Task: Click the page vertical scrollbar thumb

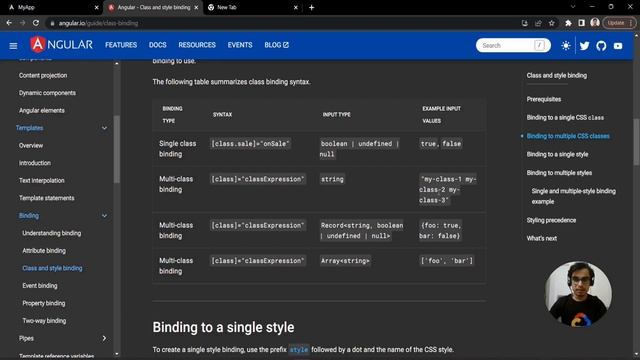Action: (636, 142)
